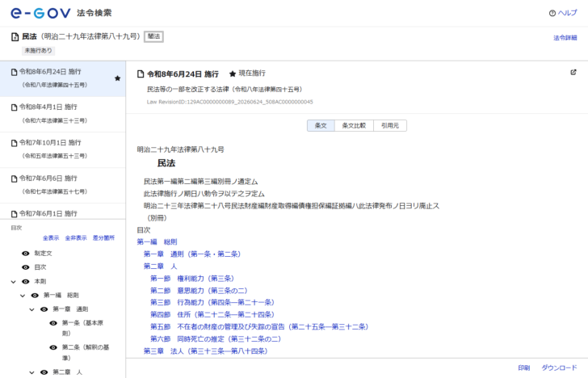The image size is (588, 378).
Task: Click the document icon beside 民法 title
Action: [15, 36]
